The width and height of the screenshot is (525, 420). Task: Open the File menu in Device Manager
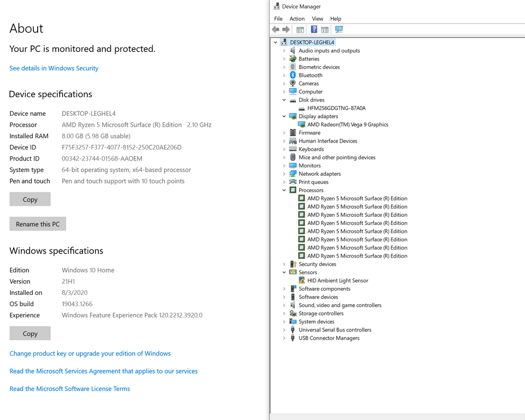(x=278, y=19)
